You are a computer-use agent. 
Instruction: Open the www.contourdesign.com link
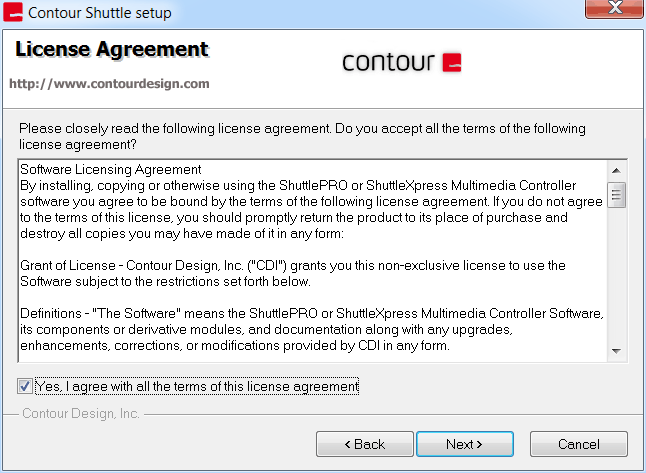(109, 84)
